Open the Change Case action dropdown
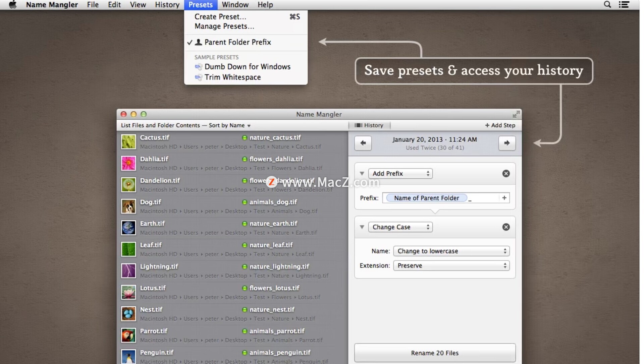The height and width of the screenshot is (364, 644). [x=400, y=227]
